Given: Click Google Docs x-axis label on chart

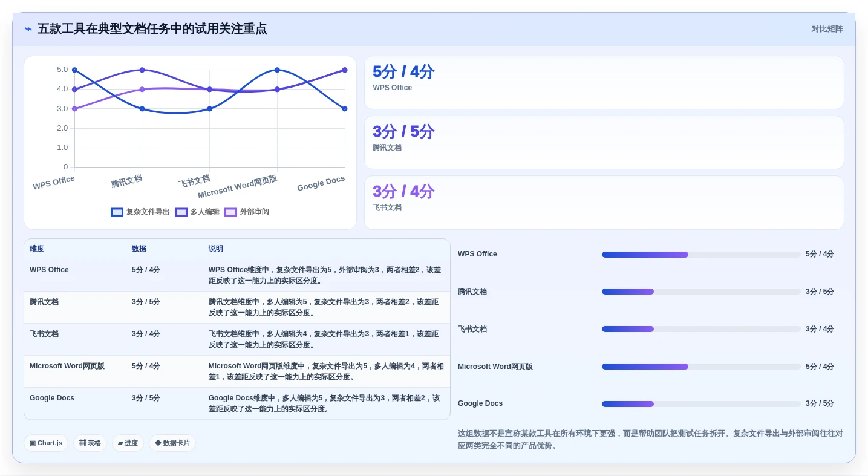Looking at the screenshot, I should [321, 183].
